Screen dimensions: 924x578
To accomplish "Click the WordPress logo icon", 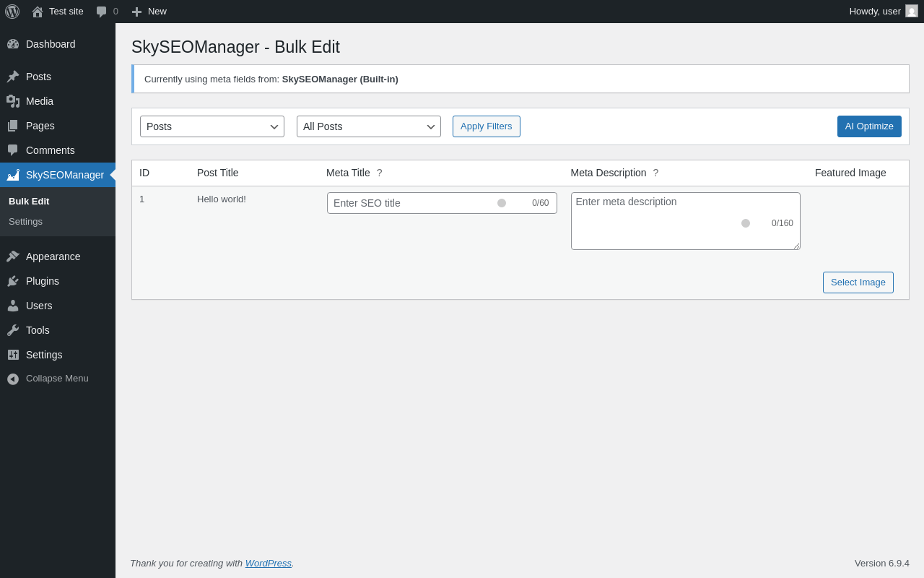I will (12, 12).
